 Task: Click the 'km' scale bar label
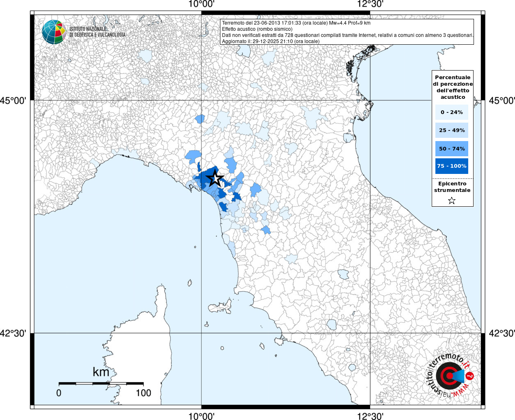pos(101,372)
